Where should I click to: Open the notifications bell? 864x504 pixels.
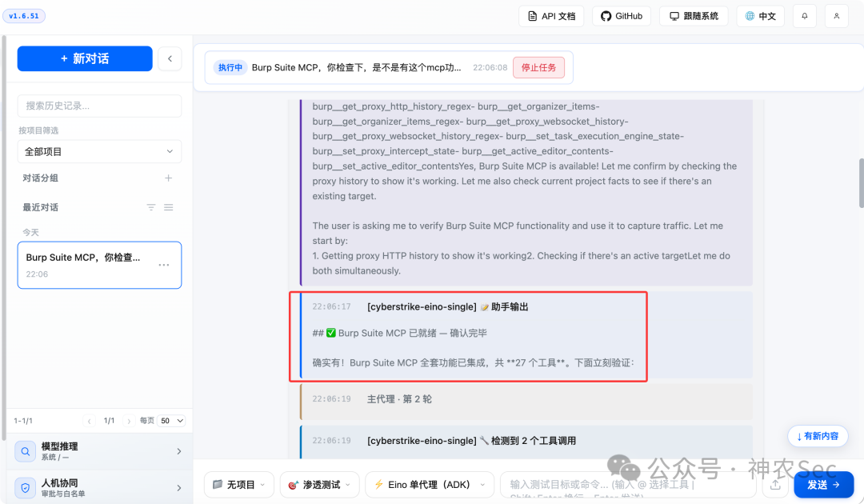pyautogui.click(x=805, y=16)
